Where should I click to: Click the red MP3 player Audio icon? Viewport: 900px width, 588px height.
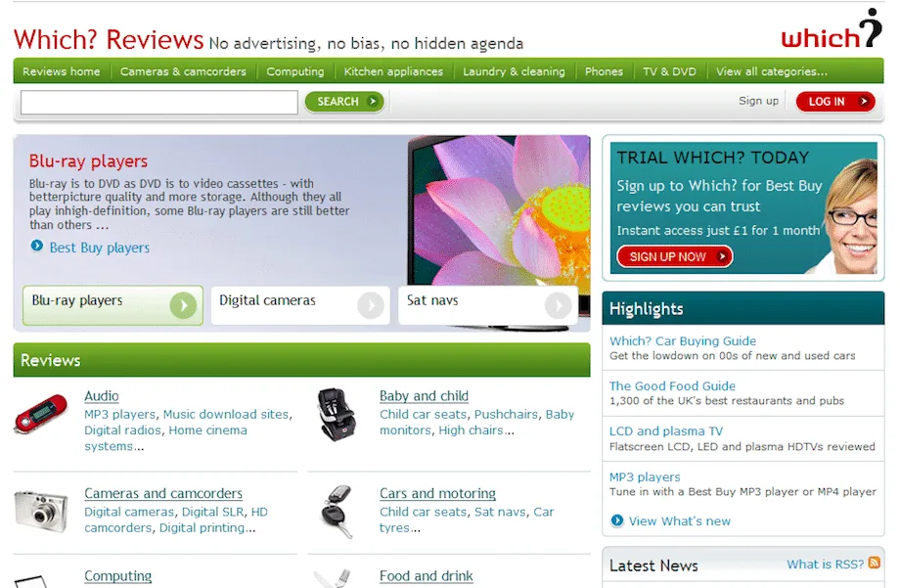click(41, 414)
